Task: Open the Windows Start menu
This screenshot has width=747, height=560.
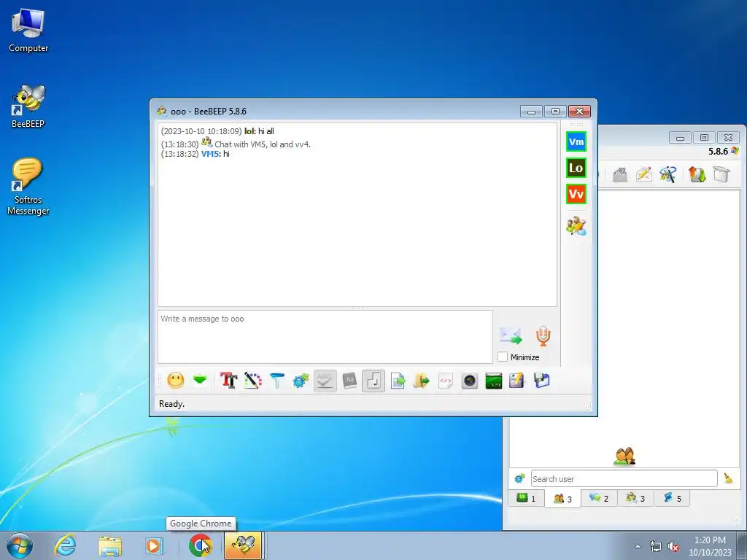Action: (x=20, y=545)
